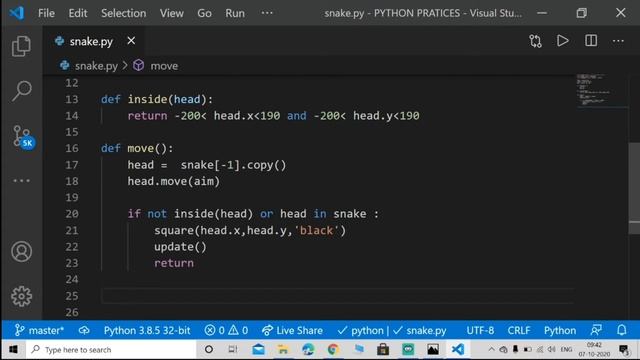Click the master* branch indicator
This screenshot has width=640, height=360.
point(39,330)
